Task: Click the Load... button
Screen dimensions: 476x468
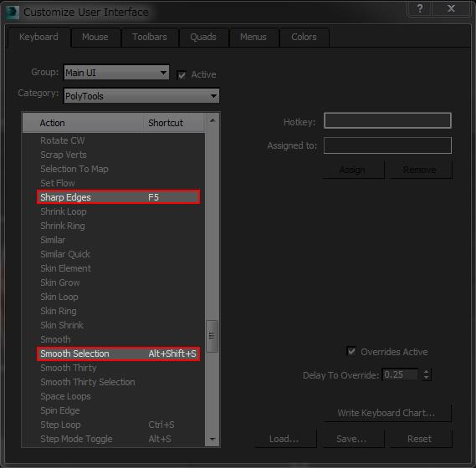Action: pyautogui.click(x=284, y=439)
